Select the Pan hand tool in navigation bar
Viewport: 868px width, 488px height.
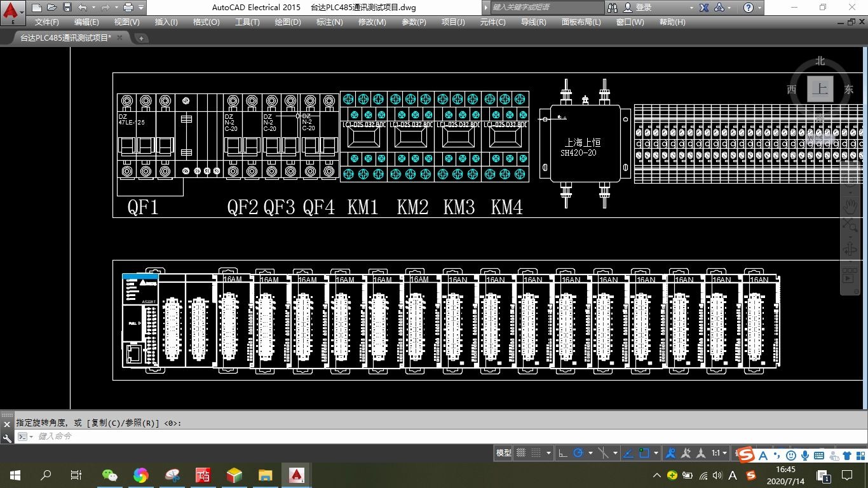point(850,205)
